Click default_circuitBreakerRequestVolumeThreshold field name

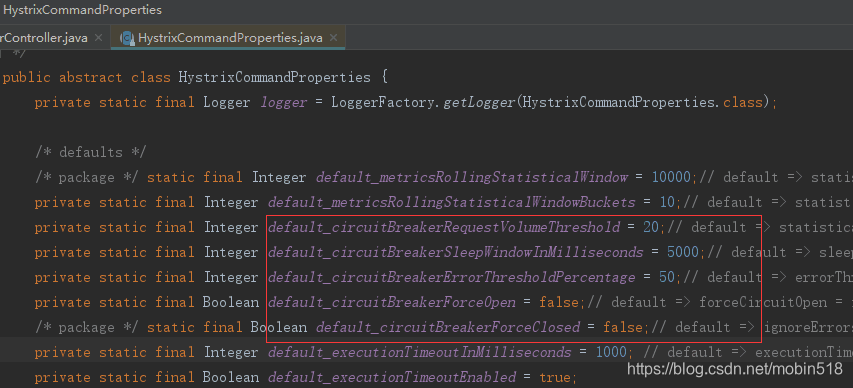pos(443,227)
